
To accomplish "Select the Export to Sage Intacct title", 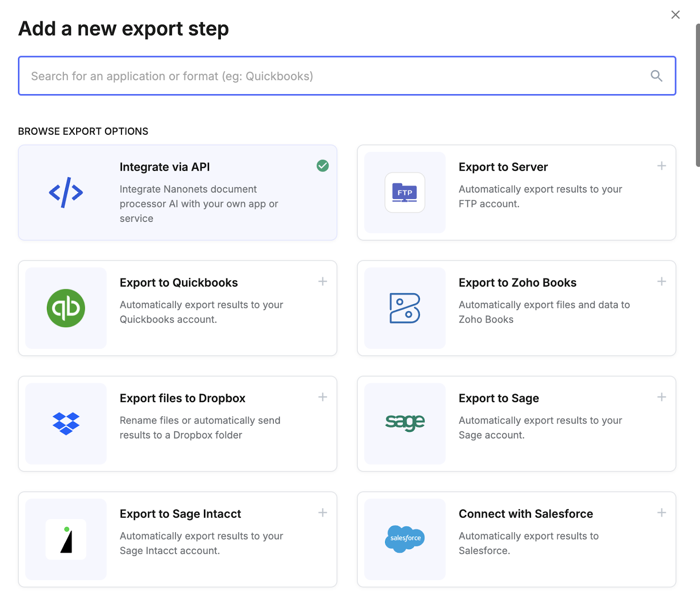I will point(180,514).
